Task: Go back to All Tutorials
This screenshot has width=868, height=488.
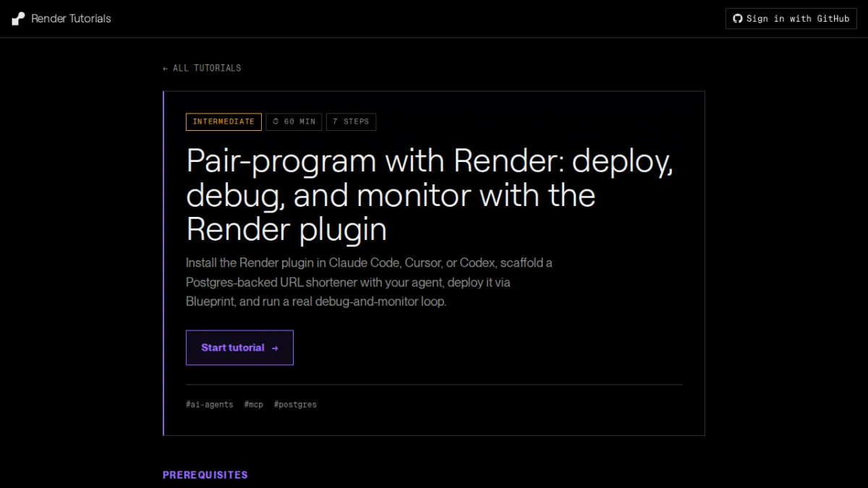Action: point(202,68)
